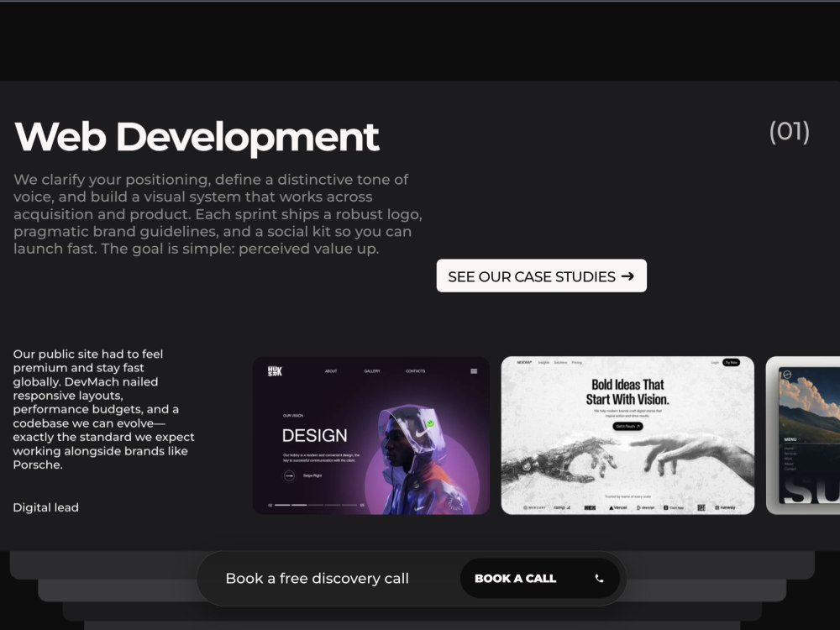Click the circular arrow icon in DESIGN thumbnail
Image resolution: width=840 pixels, height=630 pixels.
pos(289,475)
